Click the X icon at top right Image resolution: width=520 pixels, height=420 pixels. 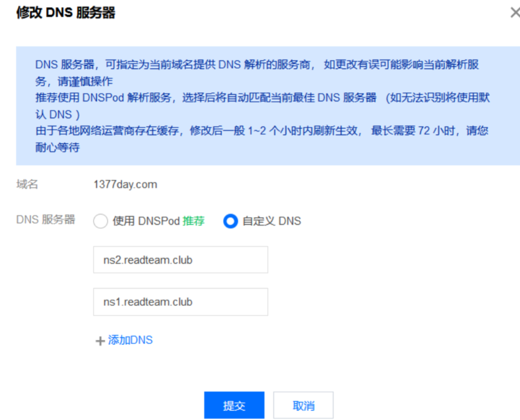coord(514,12)
